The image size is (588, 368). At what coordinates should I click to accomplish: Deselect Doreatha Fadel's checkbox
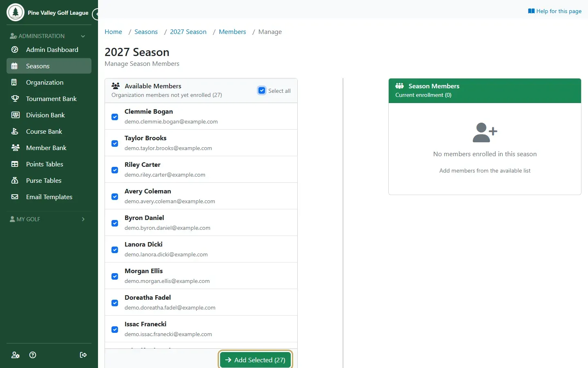(x=115, y=303)
